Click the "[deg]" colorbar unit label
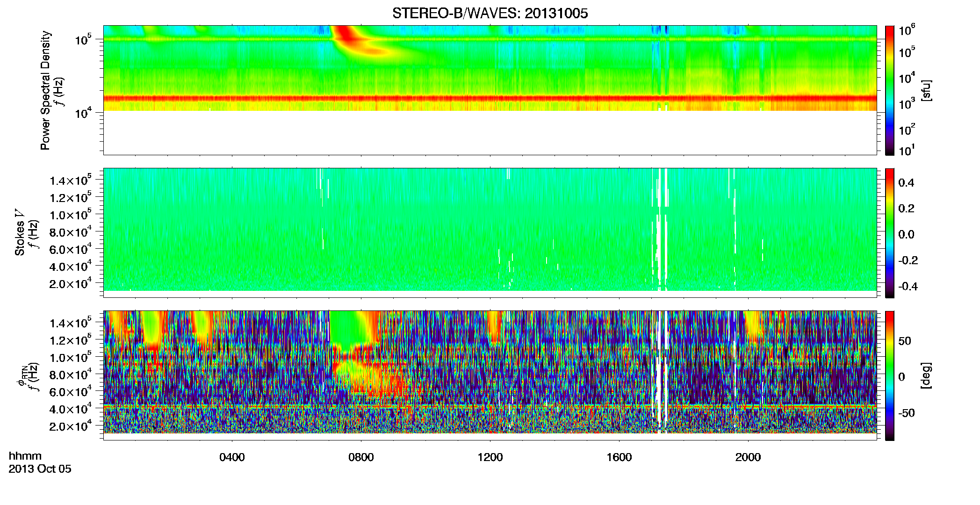 coord(926,375)
